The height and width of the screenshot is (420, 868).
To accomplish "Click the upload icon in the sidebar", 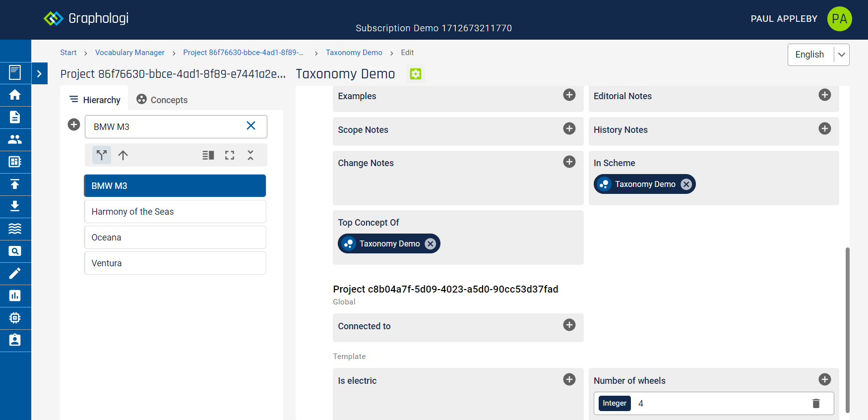I will point(15,184).
